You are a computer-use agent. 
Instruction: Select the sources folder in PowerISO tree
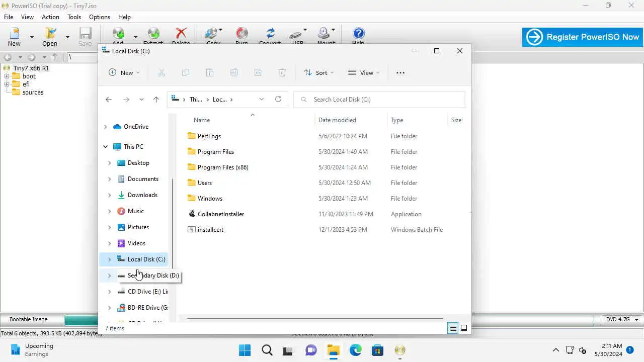[33, 93]
